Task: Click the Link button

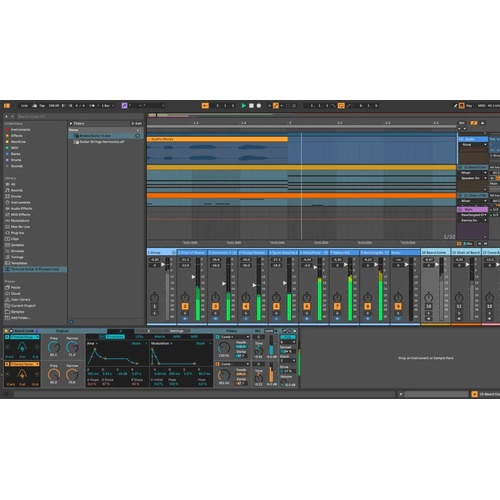Action: (x=24, y=106)
